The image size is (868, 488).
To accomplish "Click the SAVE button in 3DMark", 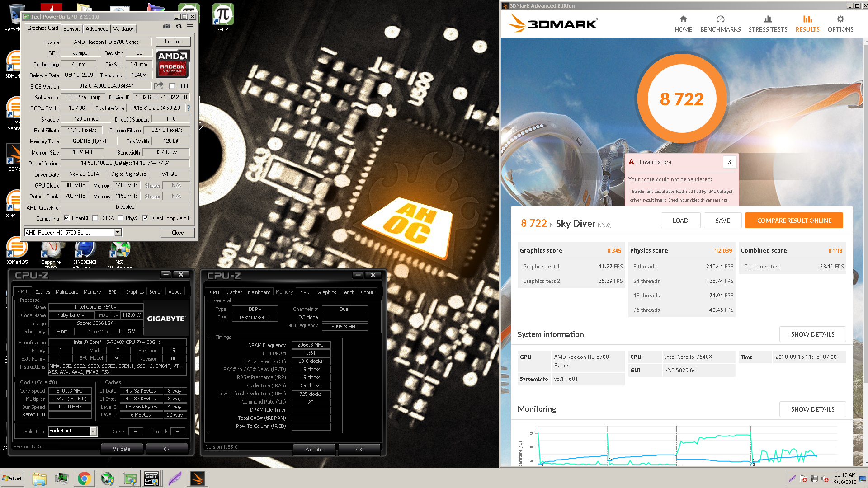I will pos(722,221).
